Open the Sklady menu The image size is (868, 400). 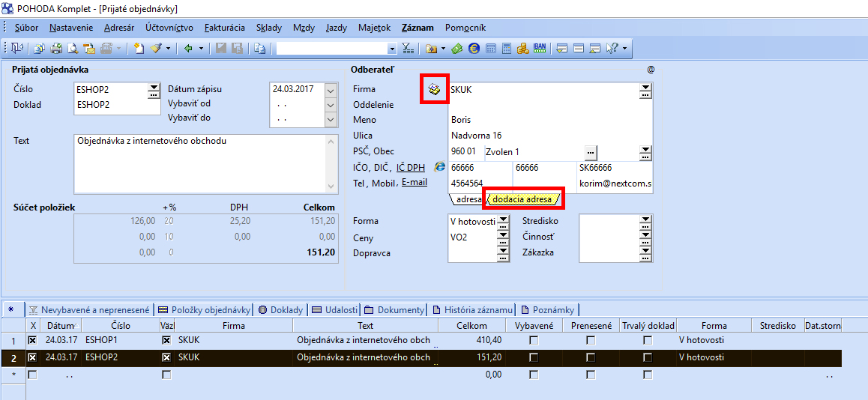[269, 28]
